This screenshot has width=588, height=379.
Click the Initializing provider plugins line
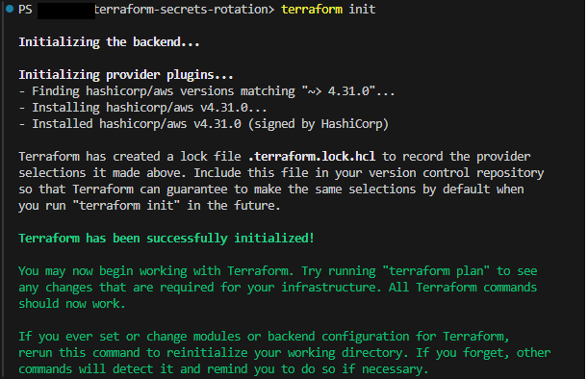(126, 75)
